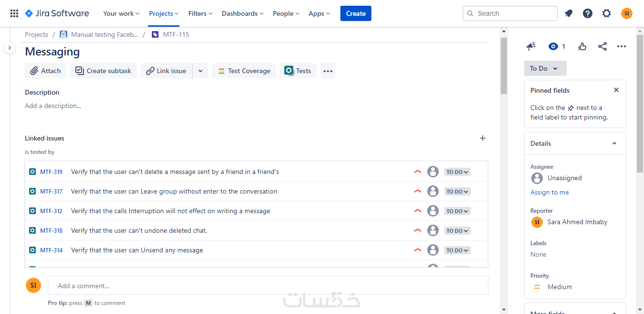Collapse the Details section chevron
This screenshot has height=314, width=644.
coord(614,143)
